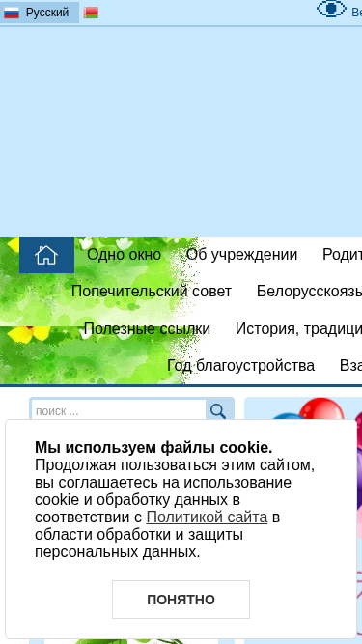Screen dimensions: 362x644
Task: Open the История, традиции menu item
Action: 298,328
